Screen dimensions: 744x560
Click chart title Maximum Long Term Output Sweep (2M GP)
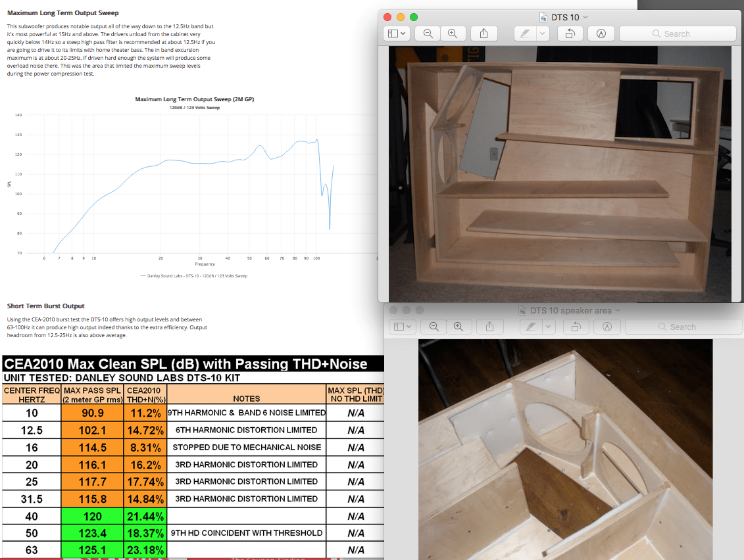click(195, 99)
